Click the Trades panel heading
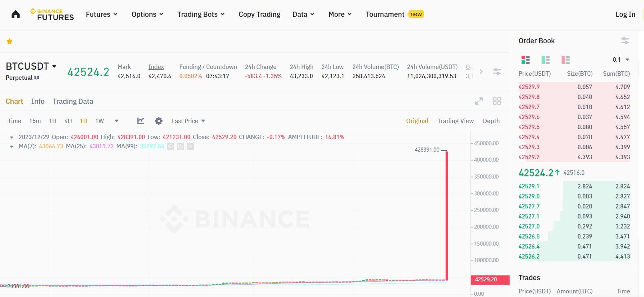Screen dimensions: 644x297 (529, 278)
